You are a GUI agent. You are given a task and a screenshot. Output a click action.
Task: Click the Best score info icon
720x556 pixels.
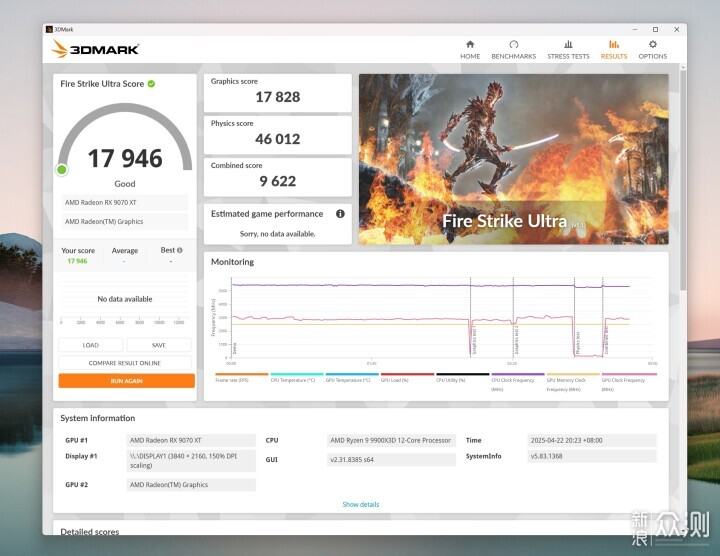point(180,250)
